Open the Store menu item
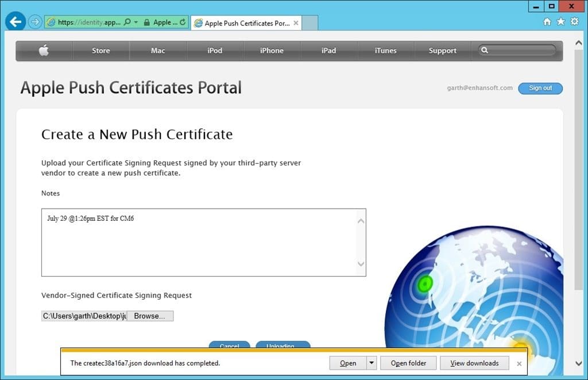Image resolution: width=588 pixels, height=380 pixels. 101,51
